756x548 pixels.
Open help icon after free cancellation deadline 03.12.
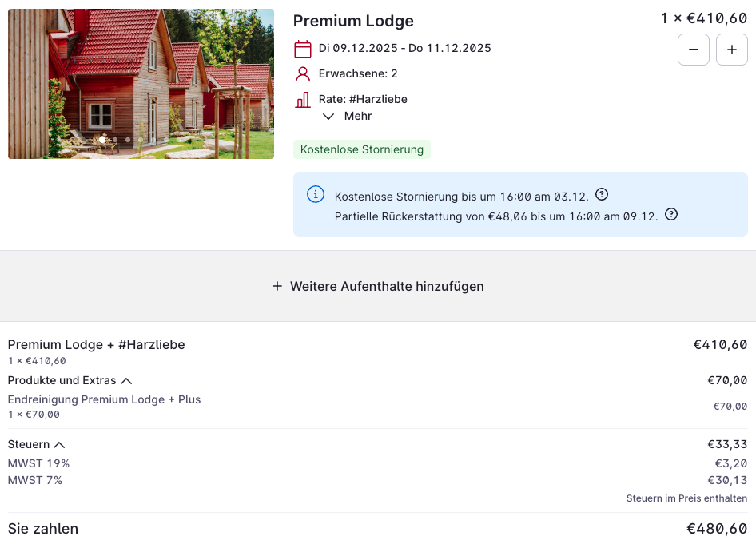point(603,194)
